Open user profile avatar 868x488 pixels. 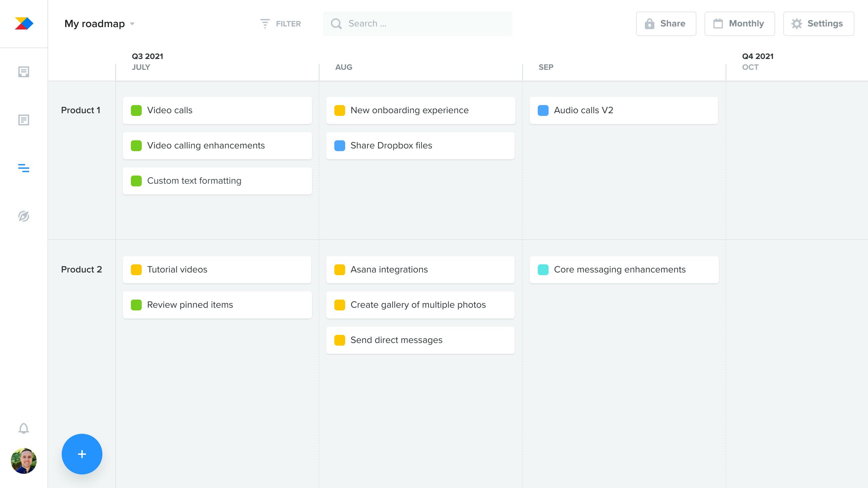(24, 461)
